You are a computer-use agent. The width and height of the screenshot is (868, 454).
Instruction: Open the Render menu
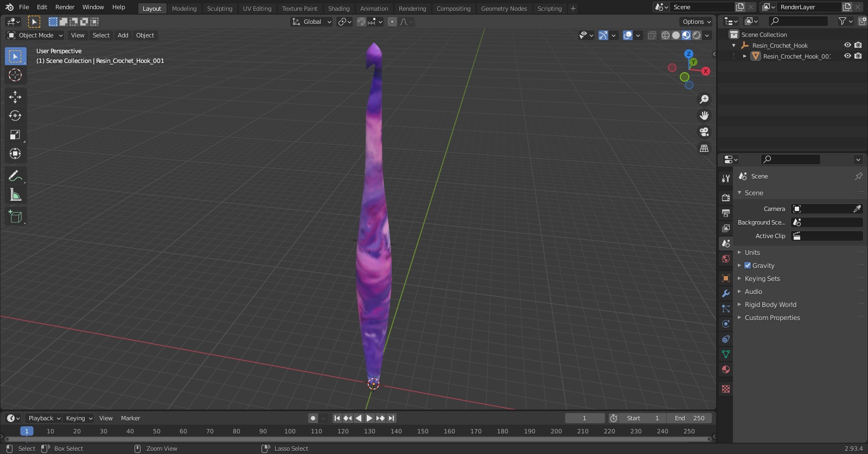(65, 7)
